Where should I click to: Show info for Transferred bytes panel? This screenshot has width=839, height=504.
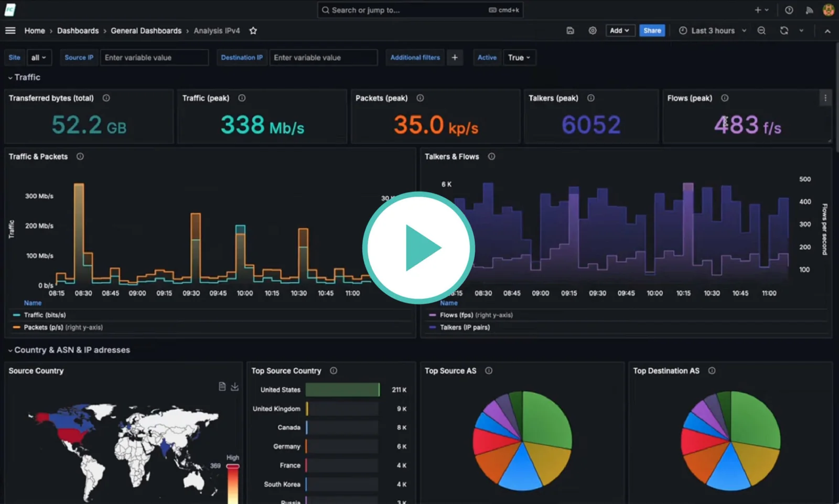106,98
